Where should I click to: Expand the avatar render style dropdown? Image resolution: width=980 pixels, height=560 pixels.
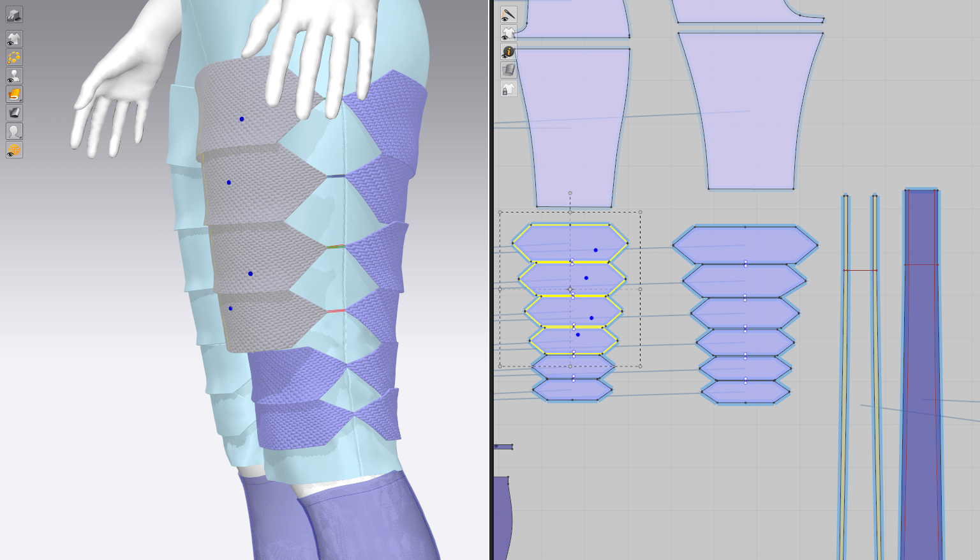click(x=14, y=132)
